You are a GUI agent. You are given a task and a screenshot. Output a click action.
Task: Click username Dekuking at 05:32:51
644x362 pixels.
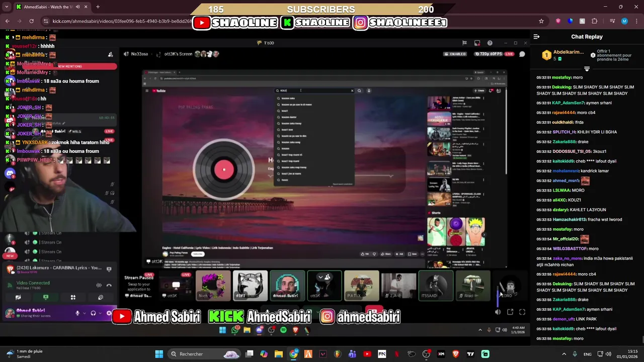pos(561,87)
